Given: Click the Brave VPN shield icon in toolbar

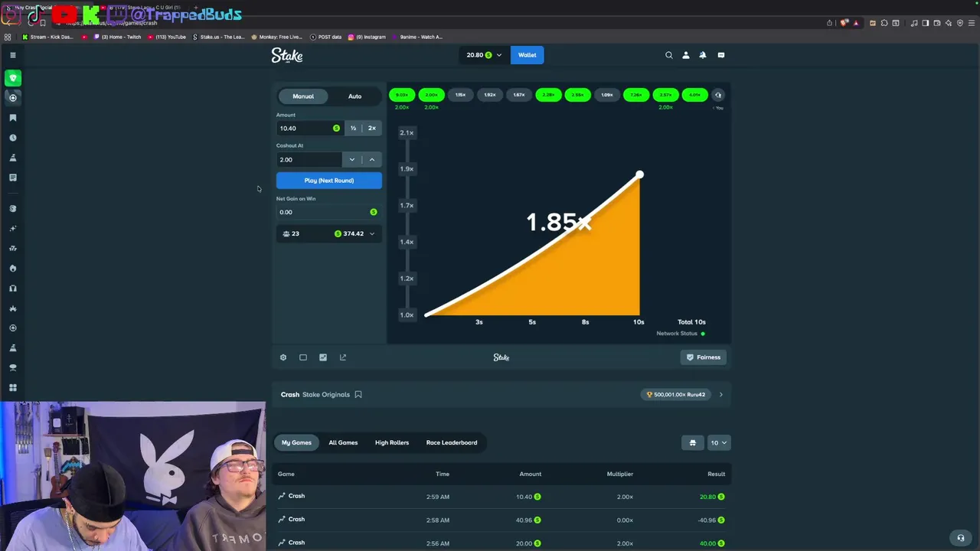Looking at the screenshot, I should click(x=960, y=23).
